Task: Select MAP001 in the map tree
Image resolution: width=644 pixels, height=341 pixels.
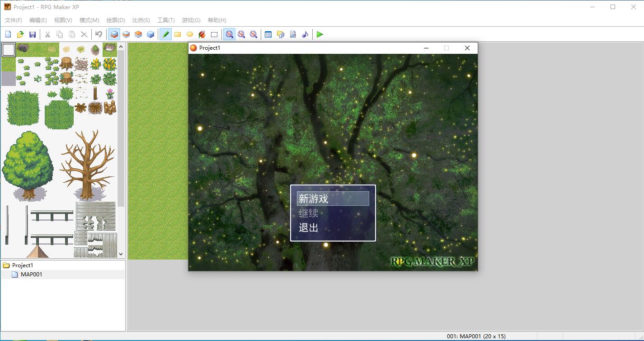Action: point(31,275)
